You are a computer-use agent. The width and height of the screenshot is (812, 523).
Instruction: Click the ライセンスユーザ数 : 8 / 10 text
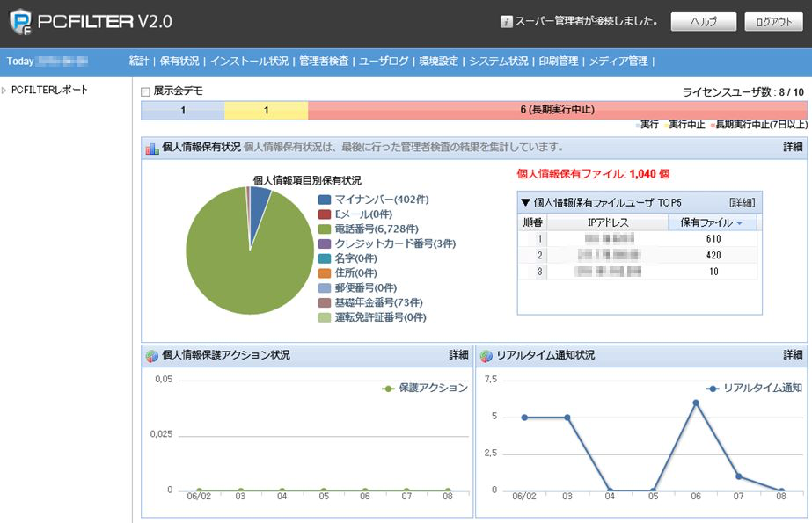coord(743,92)
